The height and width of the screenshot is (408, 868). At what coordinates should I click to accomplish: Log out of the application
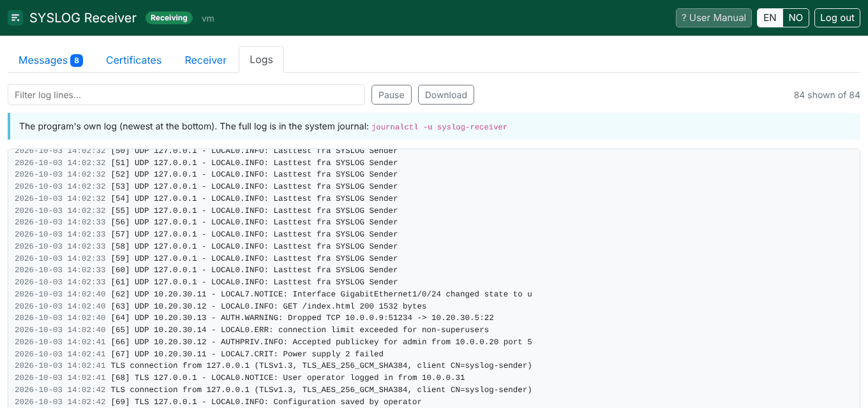coord(837,18)
